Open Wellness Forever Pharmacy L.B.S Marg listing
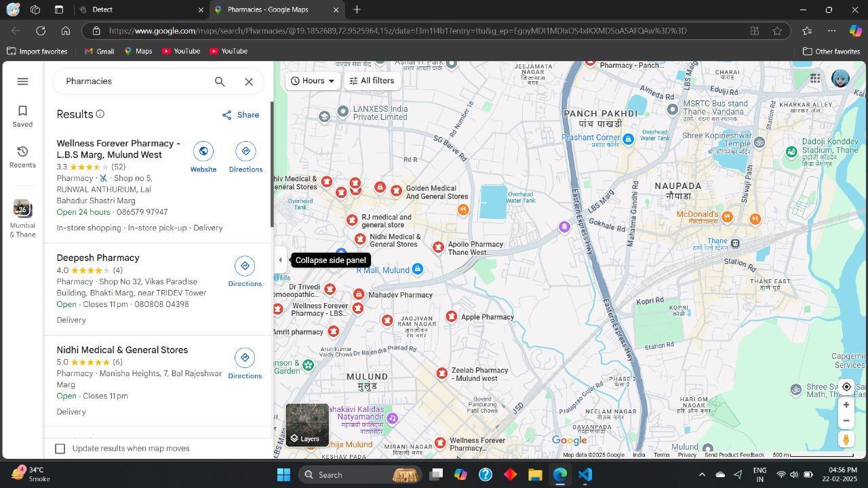 tap(119, 149)
